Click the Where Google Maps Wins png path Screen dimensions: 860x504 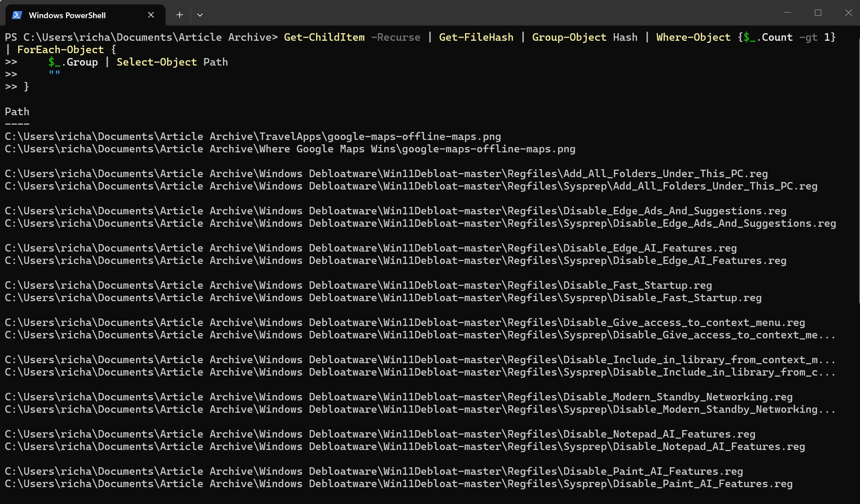pos(290,149)
